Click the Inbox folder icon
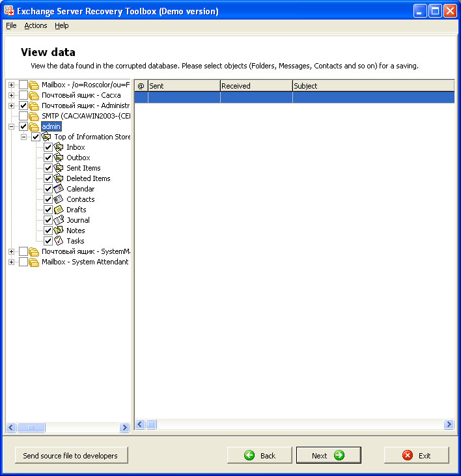The image size is (461, 476). pos(59,147)
